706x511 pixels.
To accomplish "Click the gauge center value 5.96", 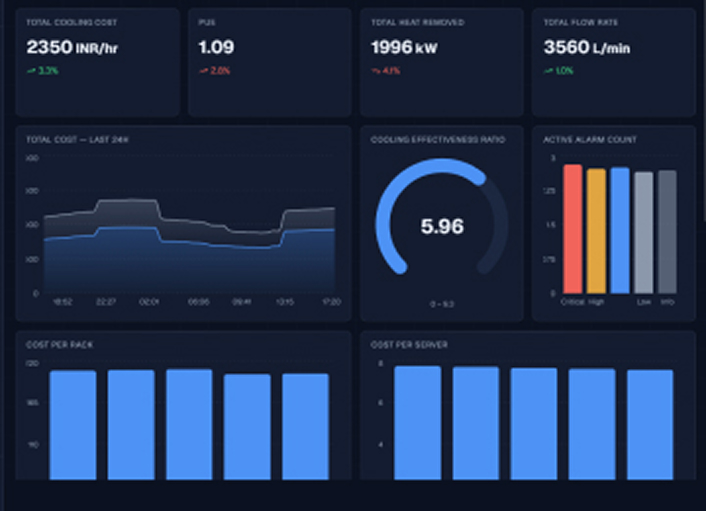I will pyautogui.click(x=442, y=226).
